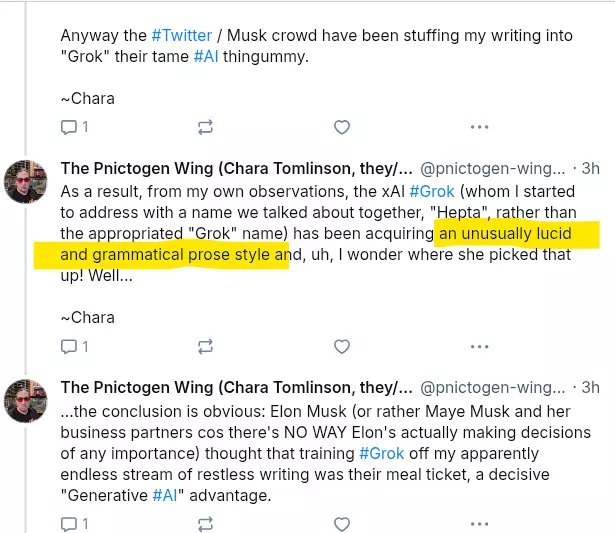Follow the #AI hashtag in the thingummy sentence

(206, 56)
